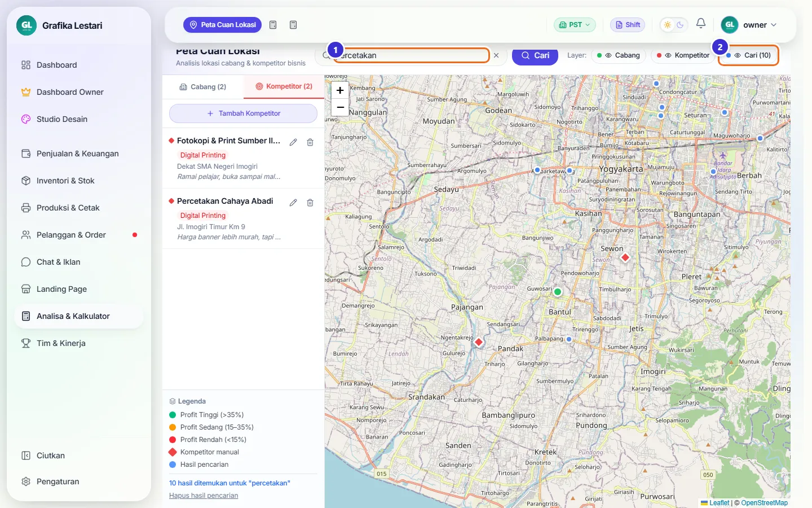Open the PST branch dropdown
Image resolution: width=812 pixels, height=508 pixels.
point(575,25)
